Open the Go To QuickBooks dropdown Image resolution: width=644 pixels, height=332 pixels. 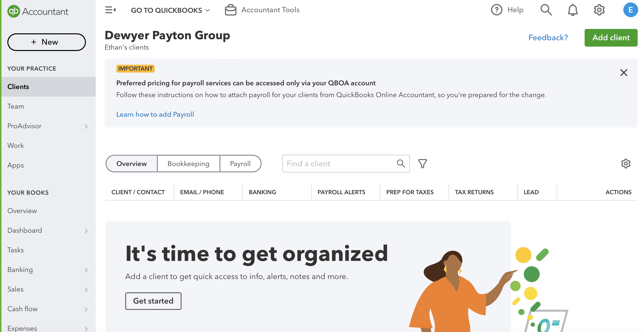[x=171, y=10]
